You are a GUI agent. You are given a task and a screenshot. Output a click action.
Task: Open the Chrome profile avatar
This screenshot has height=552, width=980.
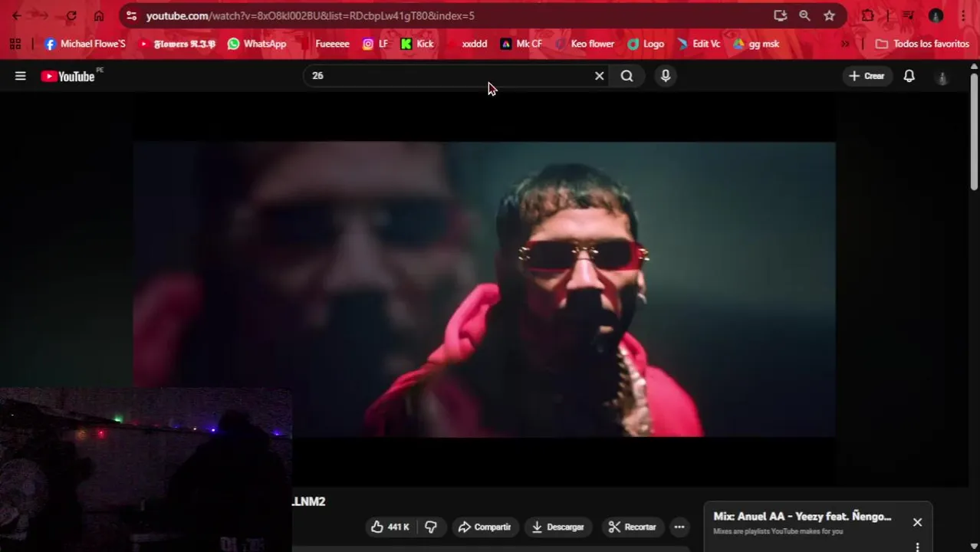[936, 15]
